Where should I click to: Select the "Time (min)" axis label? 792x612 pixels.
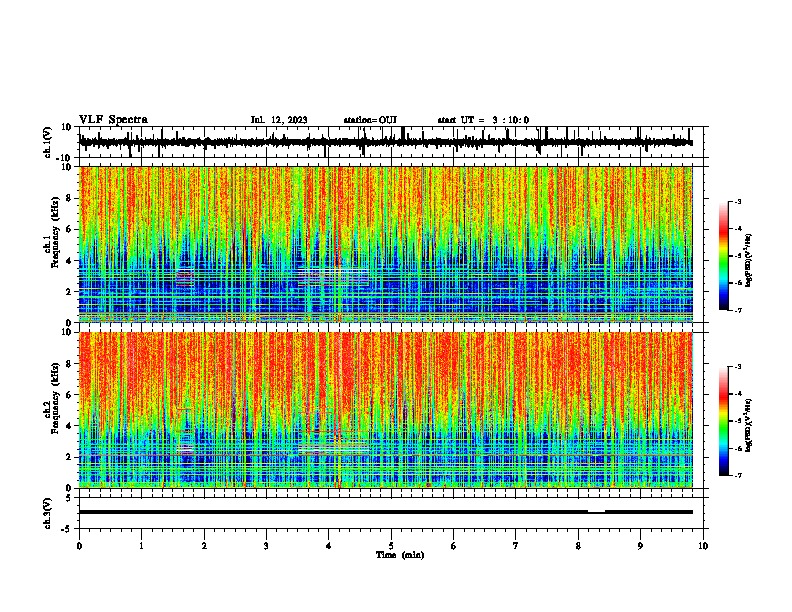point(400,555)
